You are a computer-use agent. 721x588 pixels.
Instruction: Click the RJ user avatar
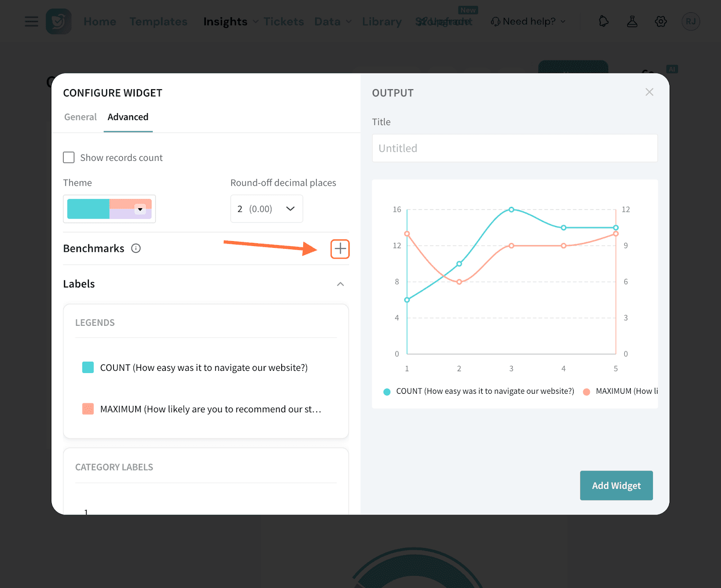point(690,21)
